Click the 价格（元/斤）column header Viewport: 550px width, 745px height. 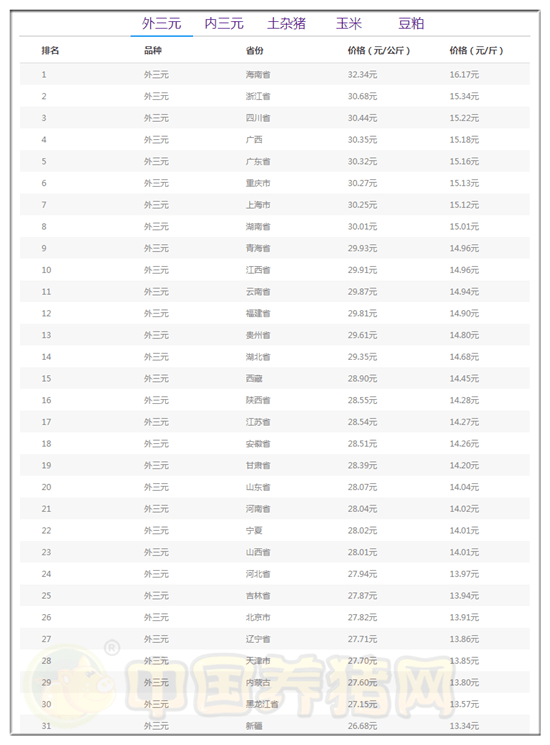pos(476,50)
